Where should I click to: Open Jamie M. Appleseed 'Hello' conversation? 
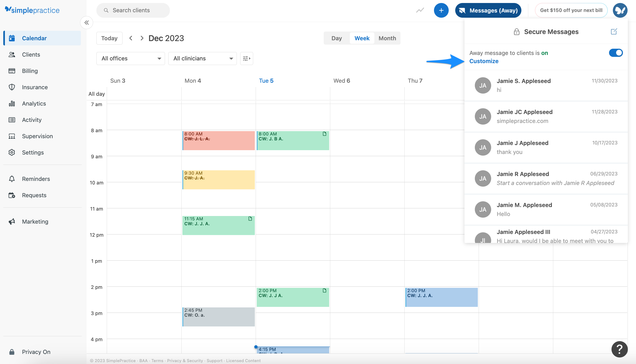546,209
